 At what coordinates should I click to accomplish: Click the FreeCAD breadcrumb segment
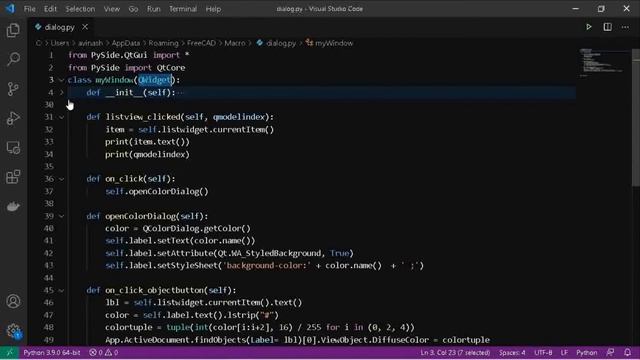201,43
